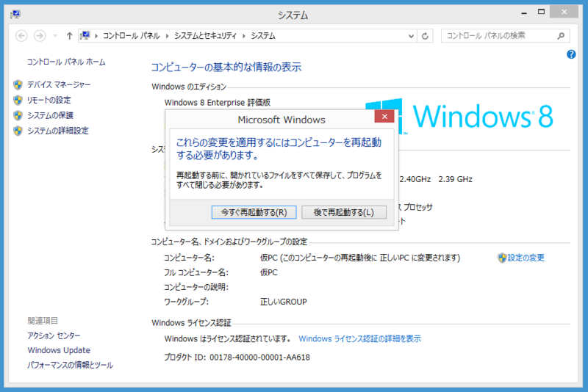This screenshot has width=588, height=392.
Task: Click the 2.39 GHz processor speed text
Action: click(x=455, y=179)
